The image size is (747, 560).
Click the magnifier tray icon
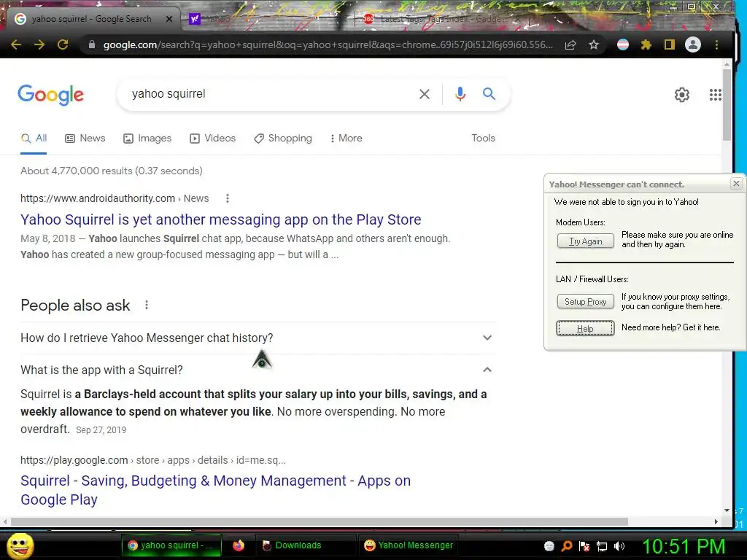(566, 546)
